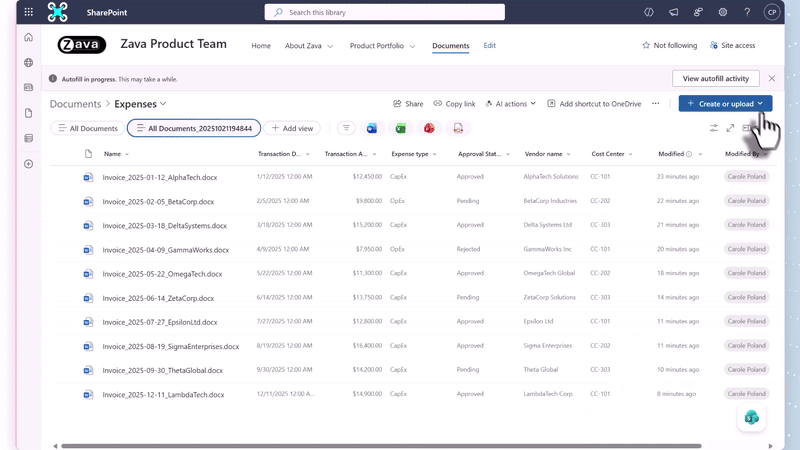Go to the Home nav item
The height and width of the screenshot is (450, 800).
[261, 46]
